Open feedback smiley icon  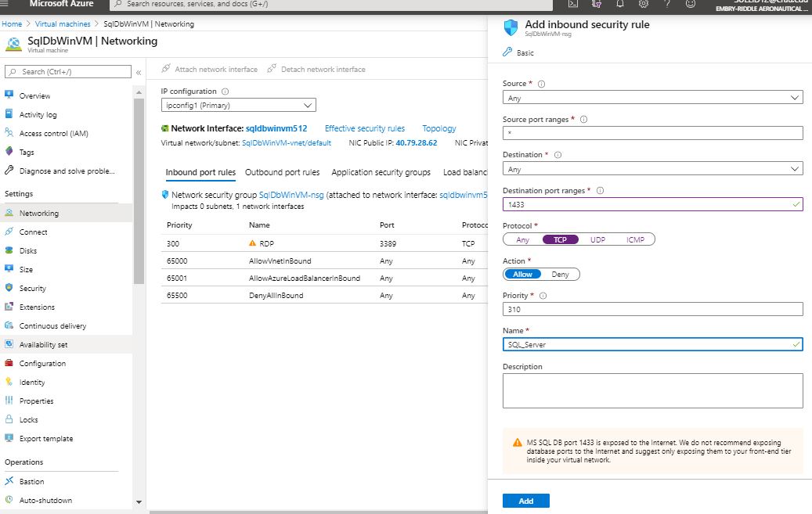[691, 4]
